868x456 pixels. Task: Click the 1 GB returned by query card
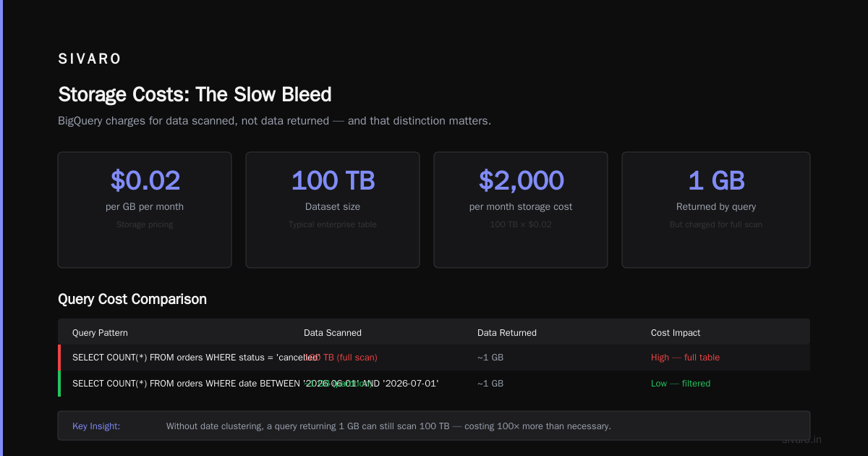point(716,210)
